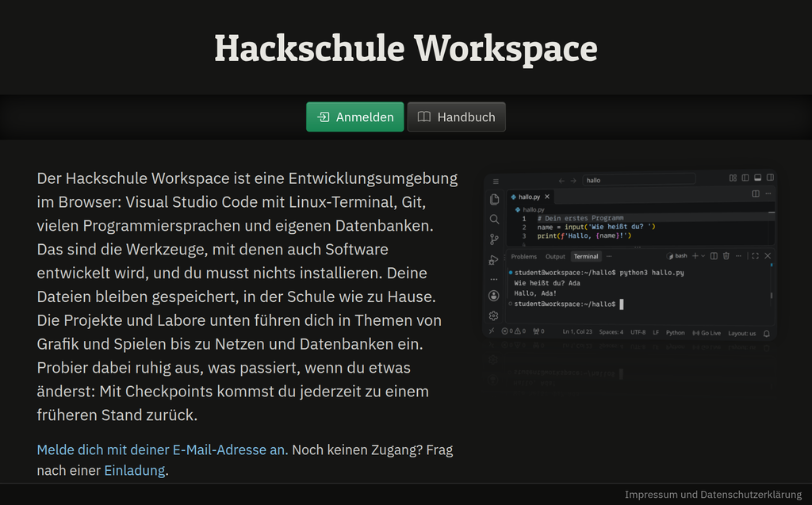The image size is (812, 505).
Task: Click the hamburger menu icon in VS Code screenshot
Action: 496,182
